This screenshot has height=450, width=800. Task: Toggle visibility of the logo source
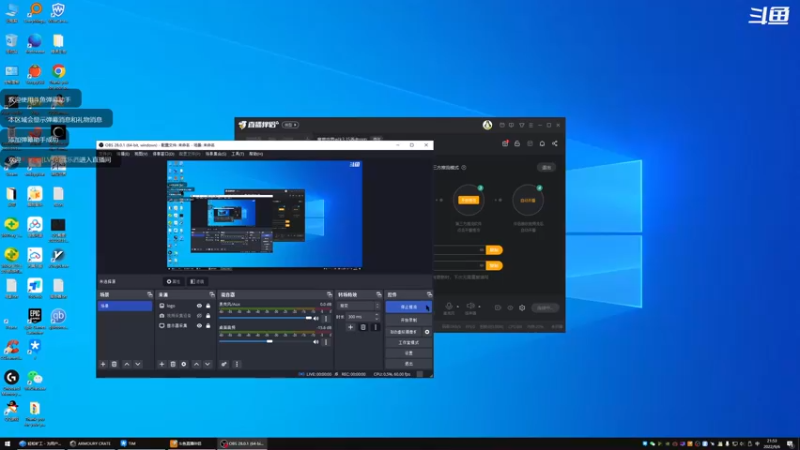coord(199,306)
